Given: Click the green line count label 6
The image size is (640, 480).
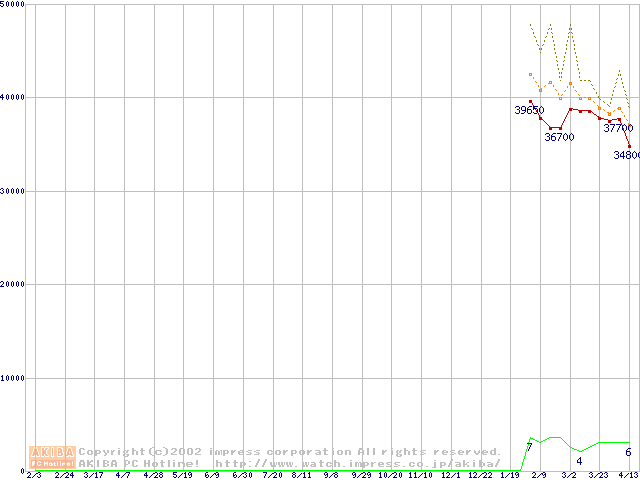Looking at the screenshot, I should pyautogui.click(x=628, y=452).
